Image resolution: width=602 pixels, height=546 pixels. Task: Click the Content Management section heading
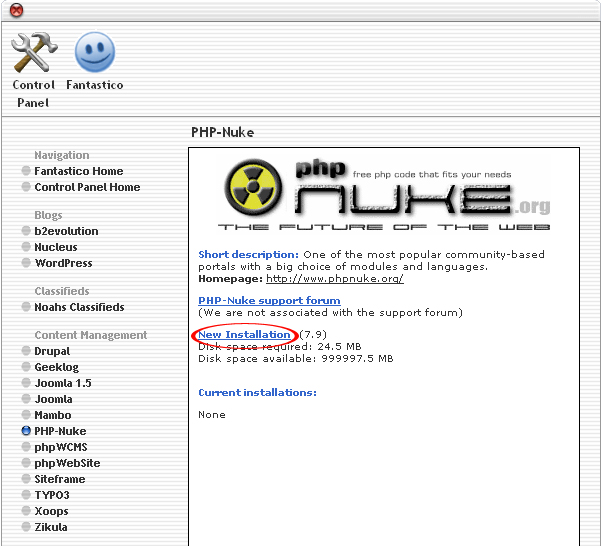pyautogui.click(x=91, y=335)
